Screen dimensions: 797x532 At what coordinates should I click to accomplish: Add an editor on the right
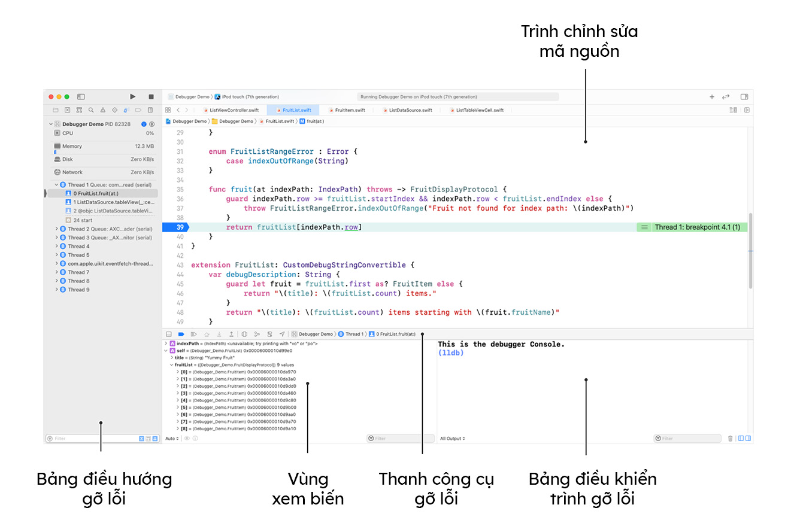click(x=747, y=110)
